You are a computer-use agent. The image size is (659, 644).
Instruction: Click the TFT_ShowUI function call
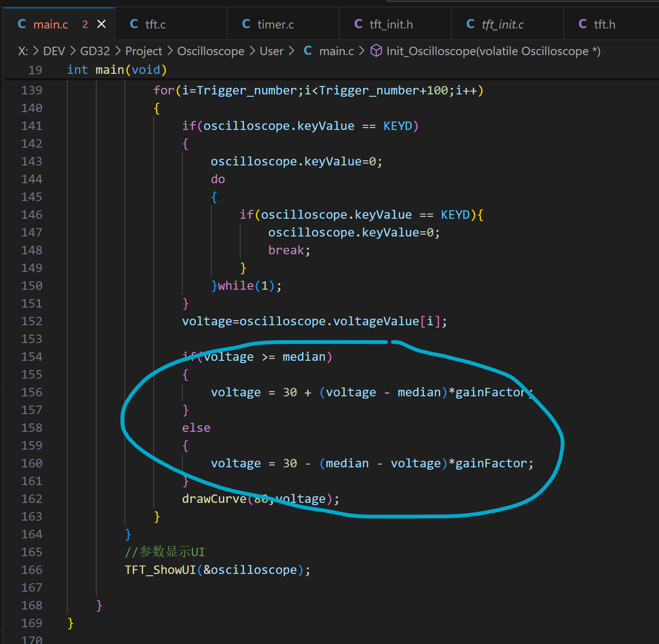(x=160, y=570)
